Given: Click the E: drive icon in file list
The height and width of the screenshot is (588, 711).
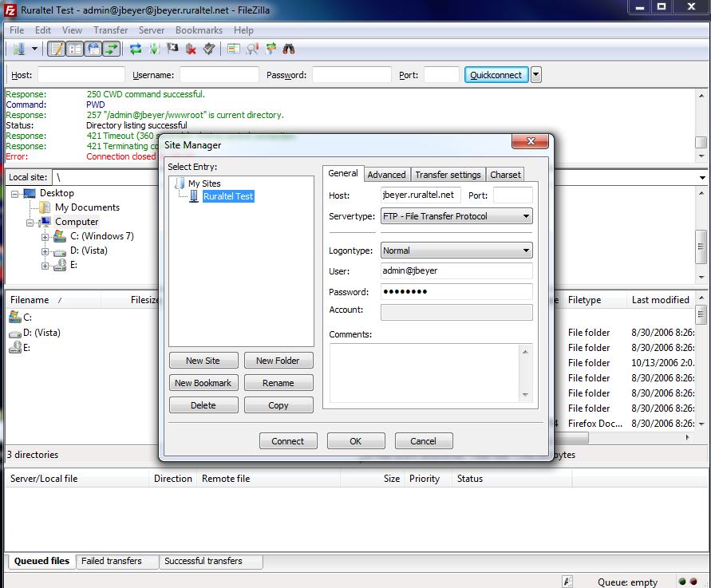Looking at the screenshot, I should pyautogui.click(x=15, y=348).
